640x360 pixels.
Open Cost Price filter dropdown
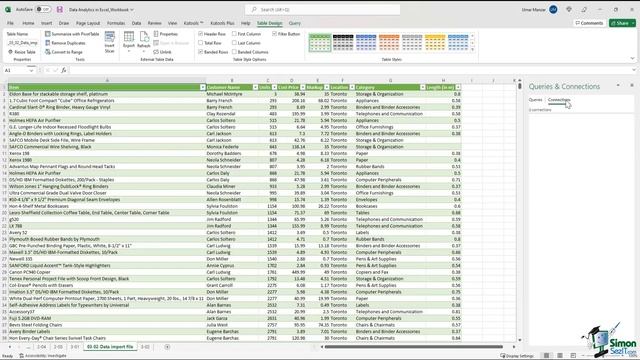302,87
